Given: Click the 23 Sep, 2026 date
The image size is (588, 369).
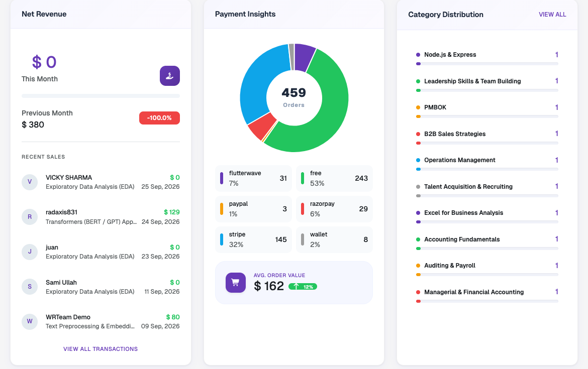Looking at the screenshot, I should click(160, 257).
